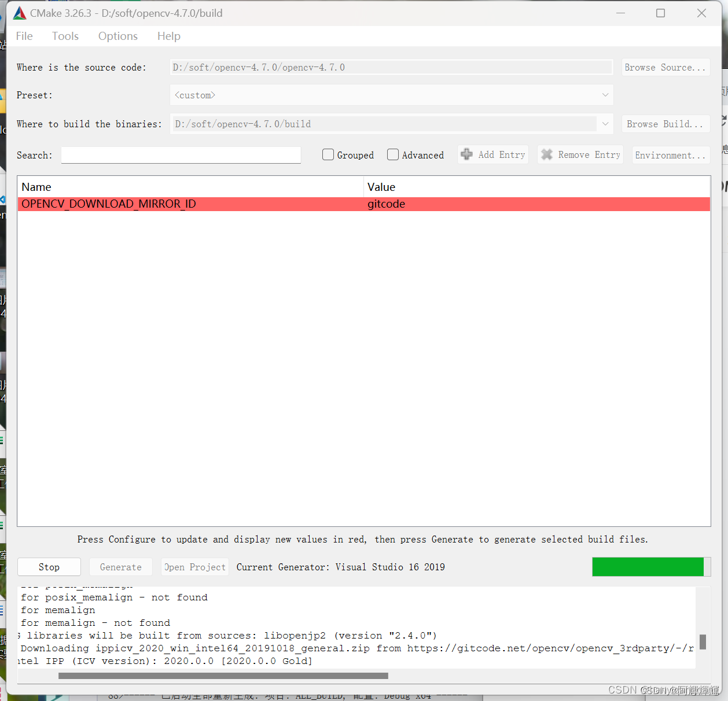Enable the Grouped checkbox

(x=328, y=154)
